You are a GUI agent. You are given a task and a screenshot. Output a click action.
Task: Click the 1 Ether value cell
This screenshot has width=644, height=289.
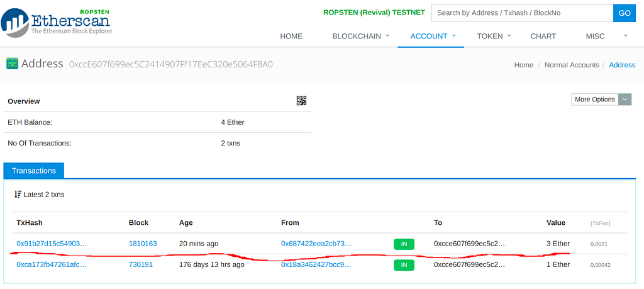(558, 264)
